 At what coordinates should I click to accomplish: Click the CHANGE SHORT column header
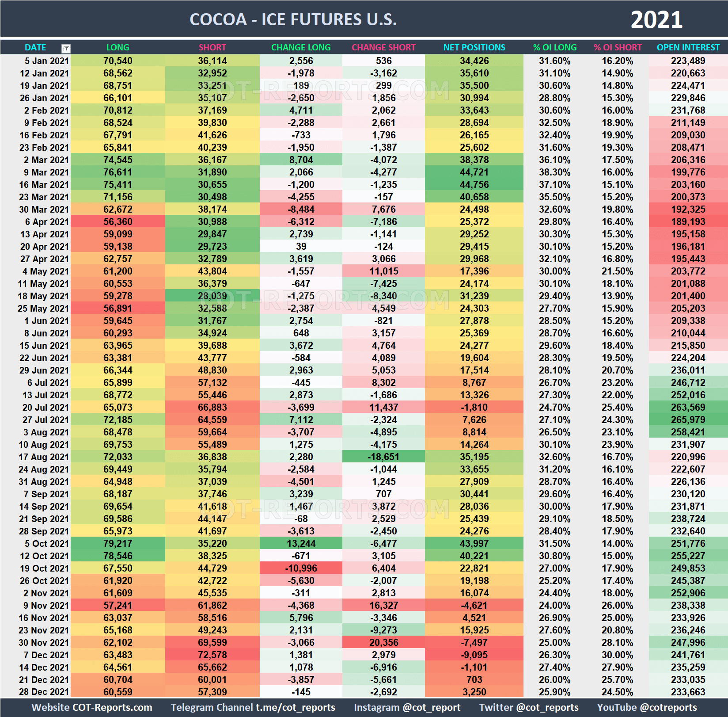coord(383,47)
